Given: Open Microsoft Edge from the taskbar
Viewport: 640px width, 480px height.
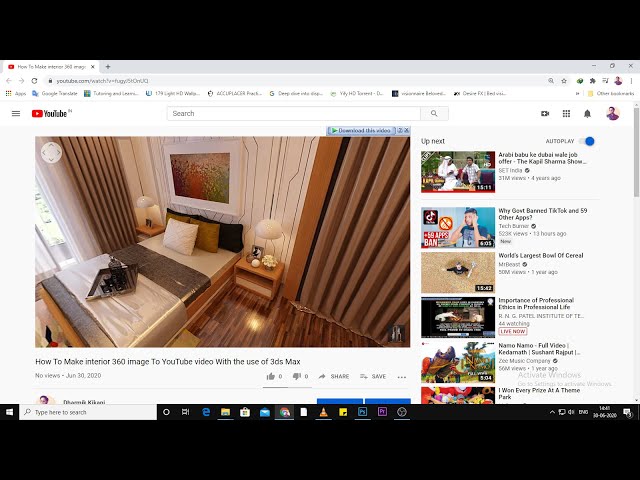Looking at the screenshot, I should click(206, 412).
